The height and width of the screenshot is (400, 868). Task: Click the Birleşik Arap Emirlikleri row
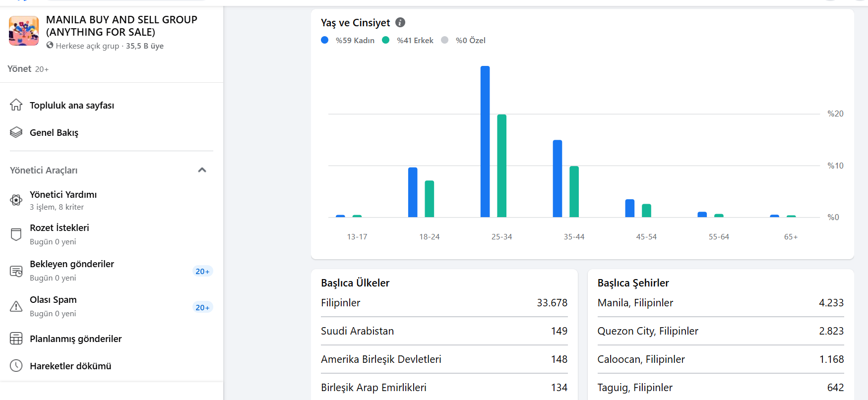tap(444, 388)
